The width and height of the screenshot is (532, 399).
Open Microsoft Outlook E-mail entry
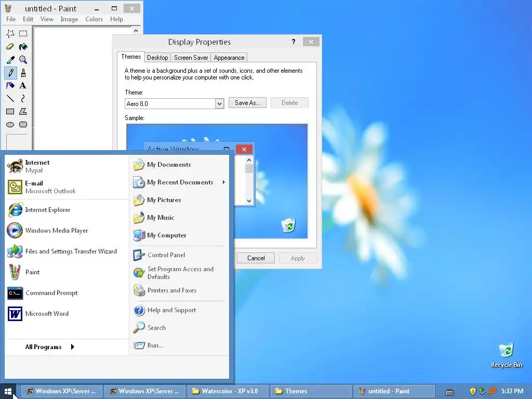tap(66, 187)
